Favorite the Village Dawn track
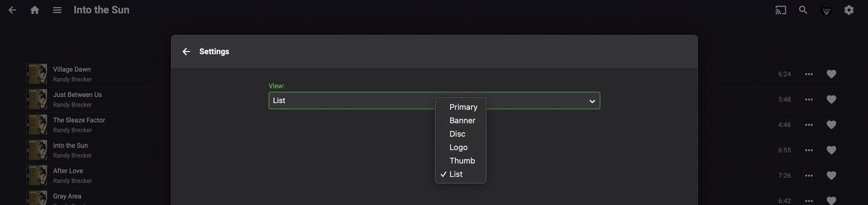 point(831,74)
